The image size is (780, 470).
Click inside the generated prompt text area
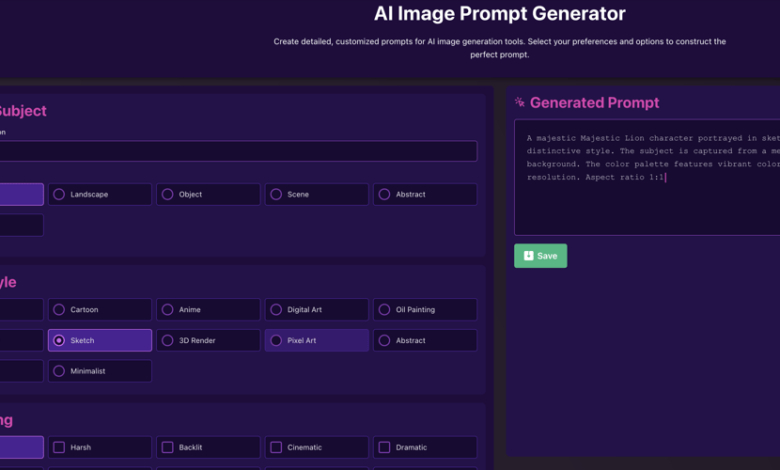point(647,177)
